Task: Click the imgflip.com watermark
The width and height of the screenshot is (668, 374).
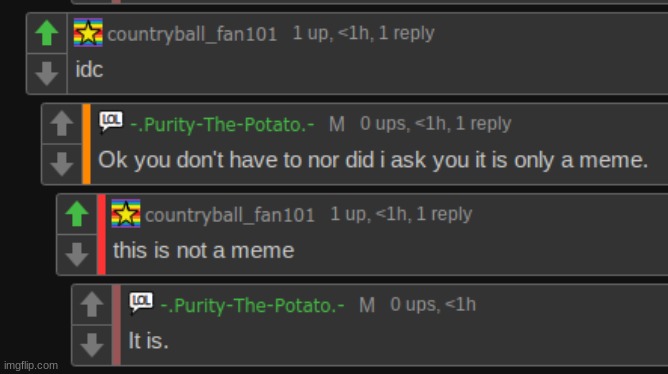Action: (x=31, y=365)
